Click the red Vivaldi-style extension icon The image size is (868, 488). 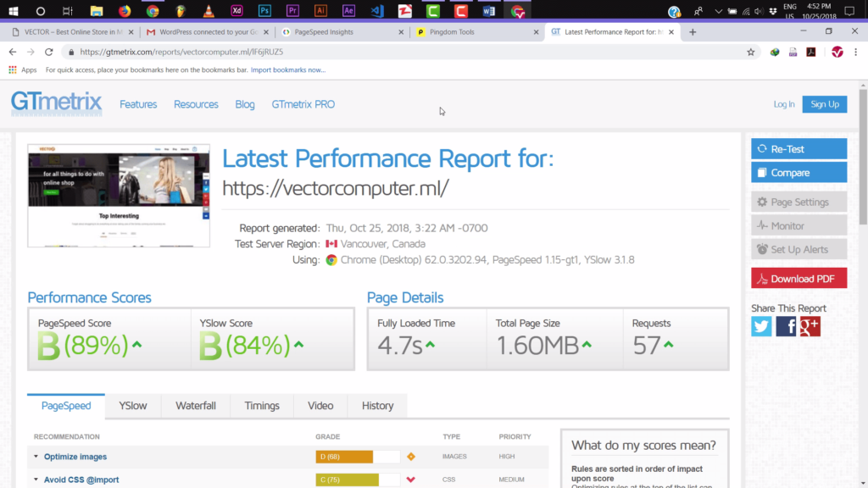pyautogui.click(x=837, y=52)
